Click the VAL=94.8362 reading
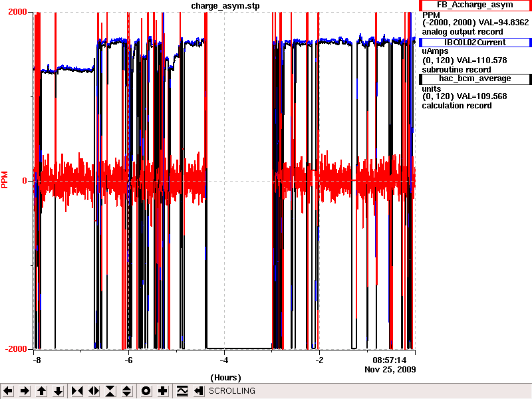Image resolution: width=532 pixels, height=399 pixels. [x=503, y=23]
